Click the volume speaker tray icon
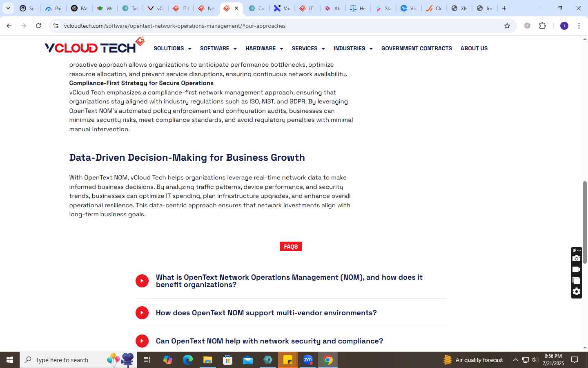The height and width of the screenshot is (368, 588). (535, 360)
